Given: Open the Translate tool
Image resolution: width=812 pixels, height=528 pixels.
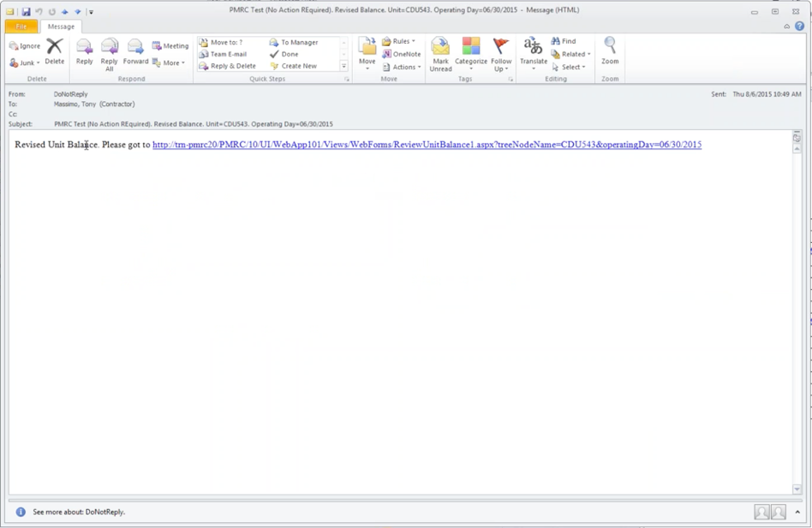Looking at the screenshot, I should [x=533, y=51].
